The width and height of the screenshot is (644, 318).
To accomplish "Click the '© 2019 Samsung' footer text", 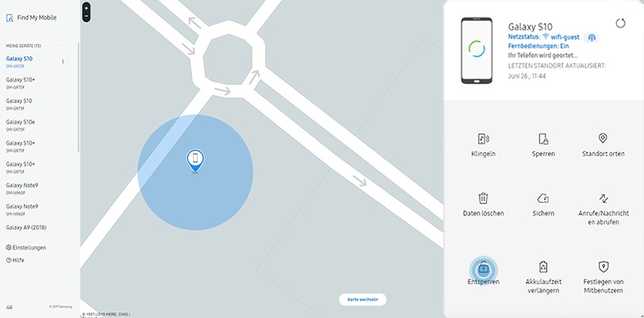I will tap(60, 307).
